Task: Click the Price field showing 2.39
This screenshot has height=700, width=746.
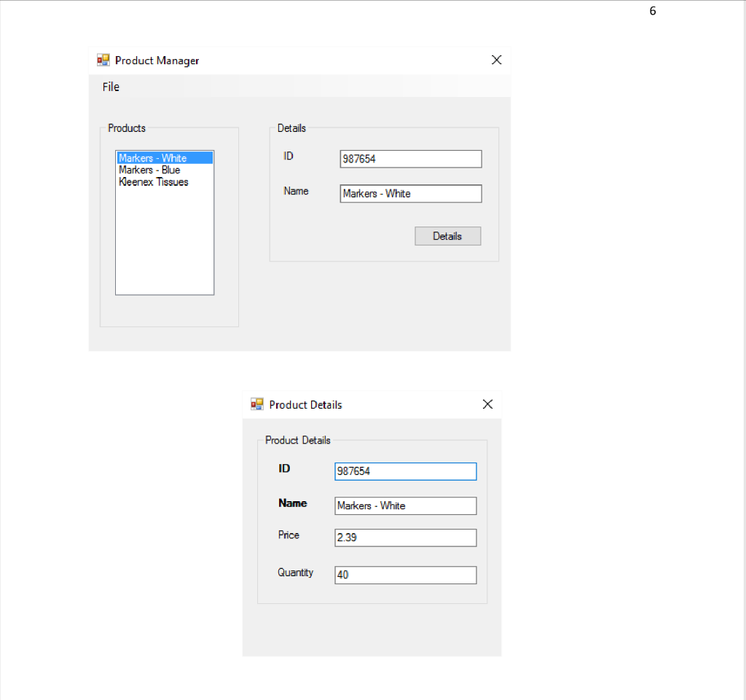Action: click(405, 538)
